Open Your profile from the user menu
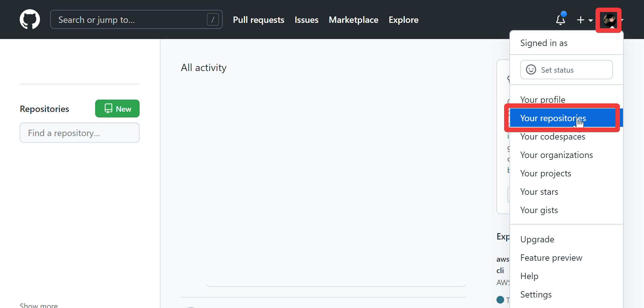The width and height of the screenshot is (644, 308). click(x=542, y=100)
